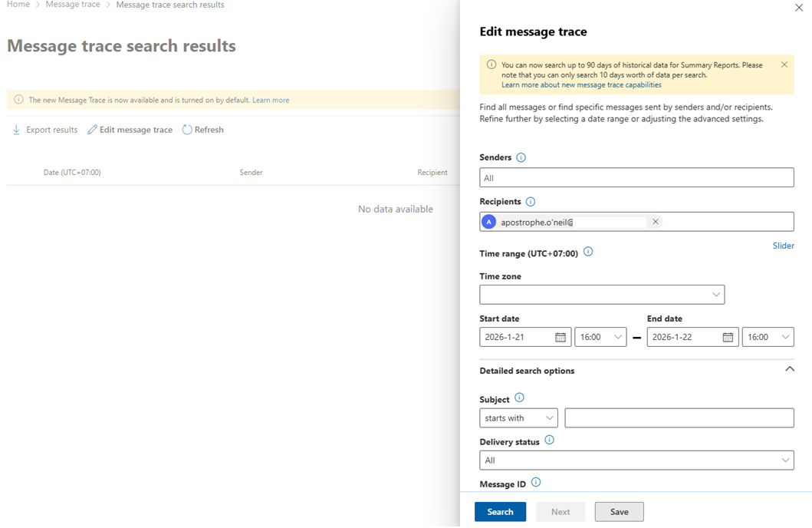Screen dimensions: 812x528
Task: Open the Time zone dropdown
Action: click(602, 294)
